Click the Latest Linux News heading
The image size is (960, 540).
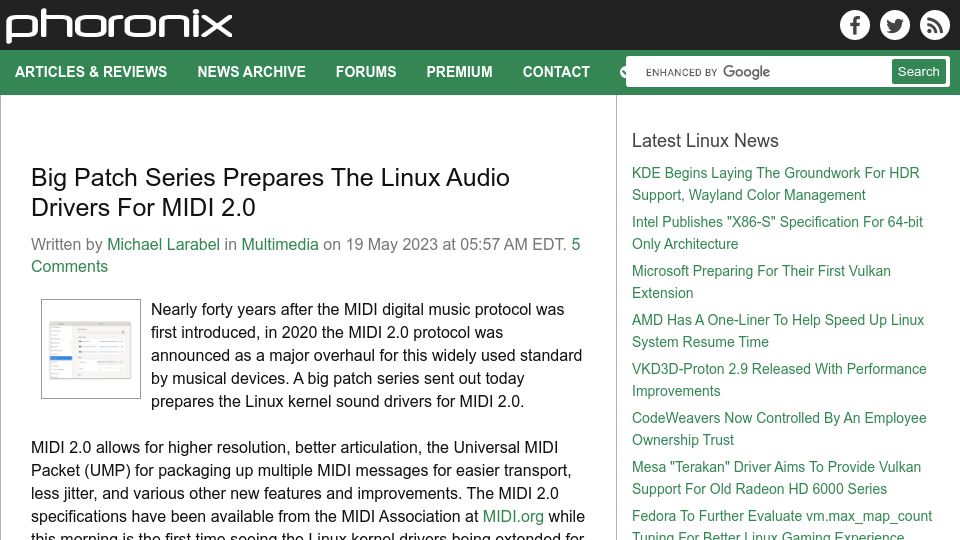point(705,141)
